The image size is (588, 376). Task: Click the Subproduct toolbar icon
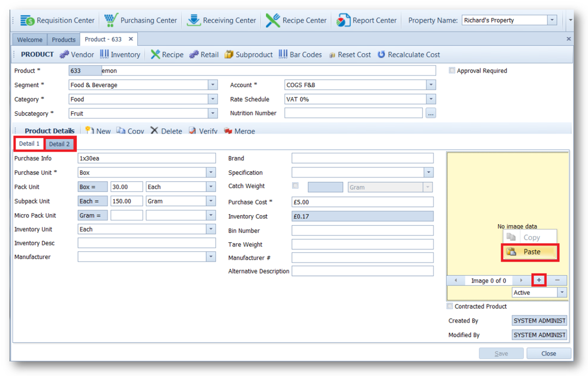(x=229, y=54)
